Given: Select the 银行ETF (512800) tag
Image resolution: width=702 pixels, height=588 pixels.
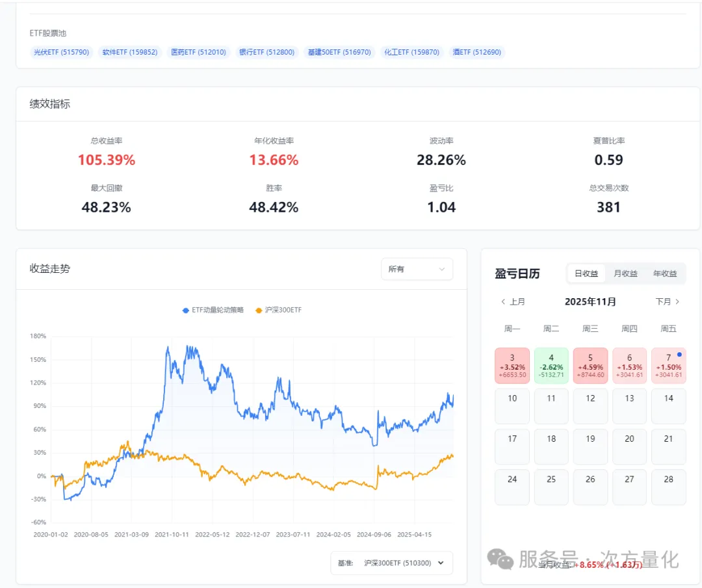Looking at the screenshot, I should 266,52.
